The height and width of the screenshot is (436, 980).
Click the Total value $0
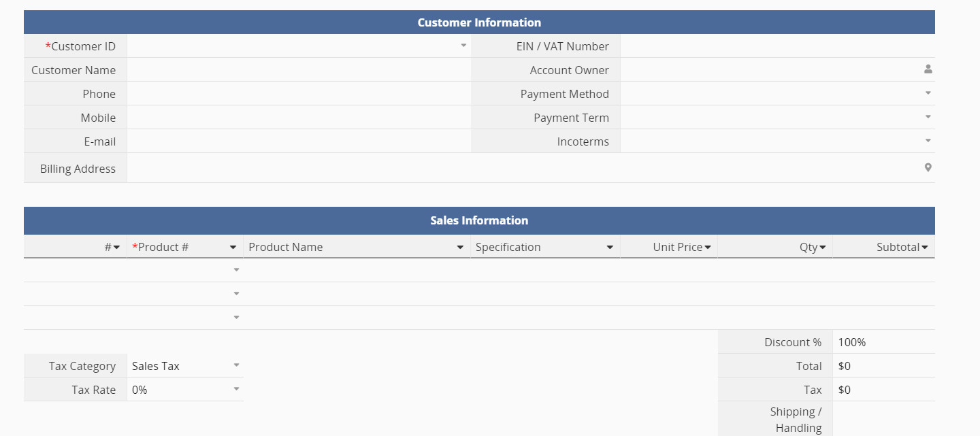point(845,366)
